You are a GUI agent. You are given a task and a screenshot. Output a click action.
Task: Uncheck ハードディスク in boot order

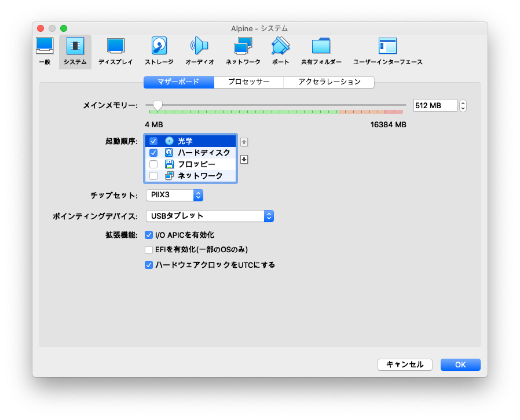click(153, 153)
